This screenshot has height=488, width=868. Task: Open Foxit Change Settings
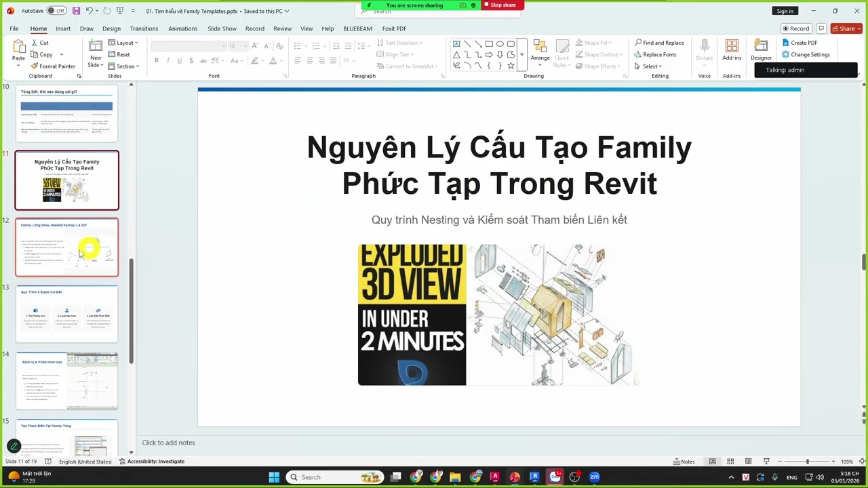806,54
